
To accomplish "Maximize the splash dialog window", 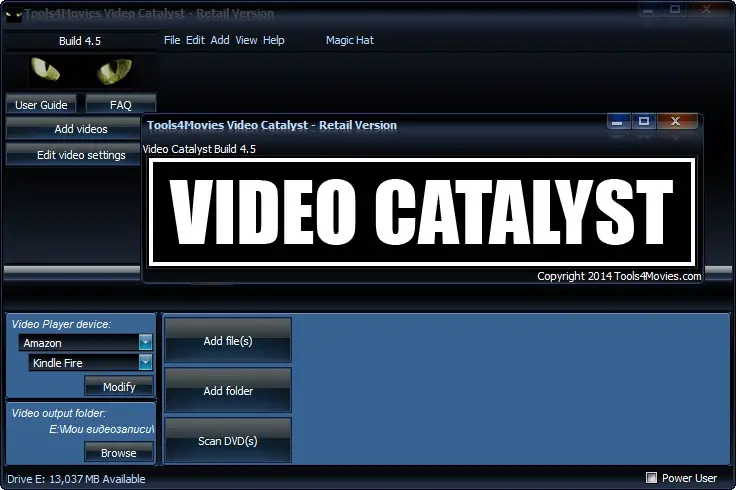I will click(644, 122).
